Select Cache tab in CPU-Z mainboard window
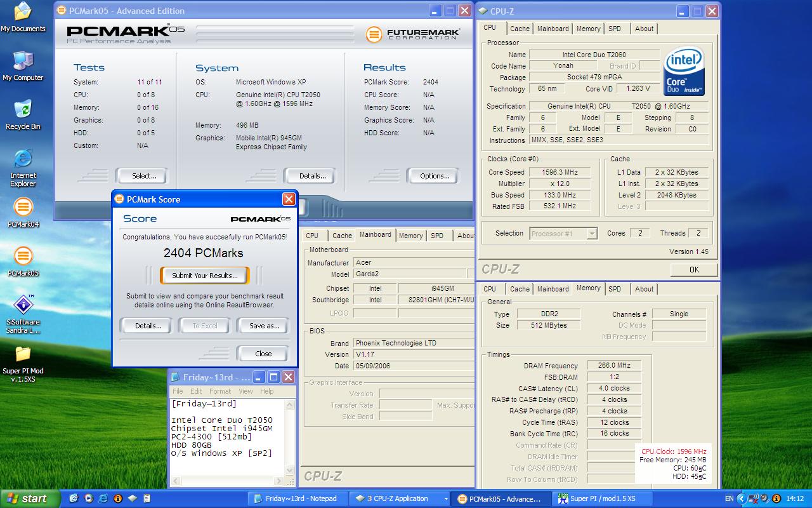Viewport: 812px width, 508px height. pos(342,236)
